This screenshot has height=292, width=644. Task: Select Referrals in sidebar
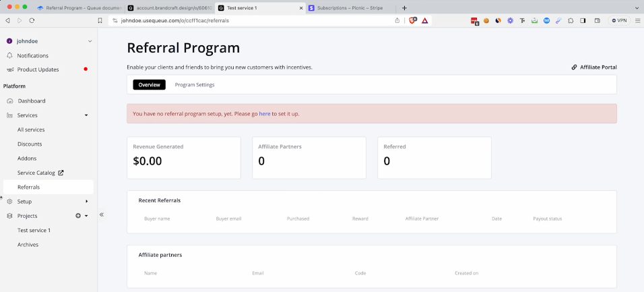pos(48,187)
